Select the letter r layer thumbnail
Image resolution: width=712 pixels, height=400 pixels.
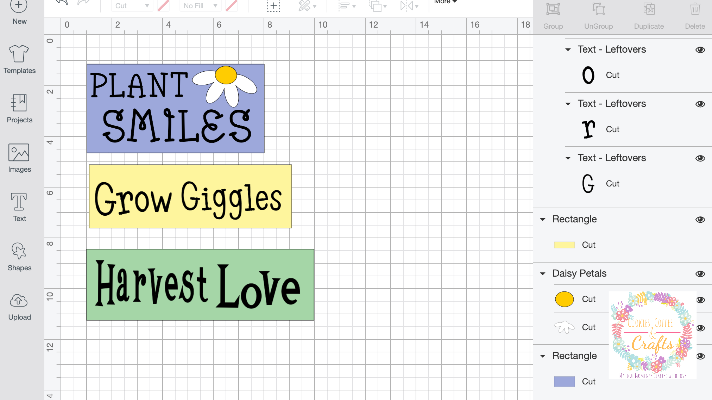click(x=588, y=129)
